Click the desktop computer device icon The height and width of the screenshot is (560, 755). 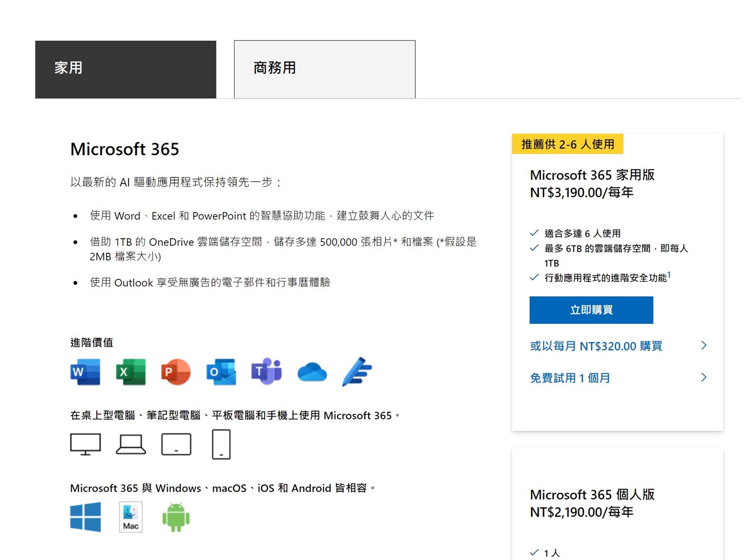click(85, 444)
